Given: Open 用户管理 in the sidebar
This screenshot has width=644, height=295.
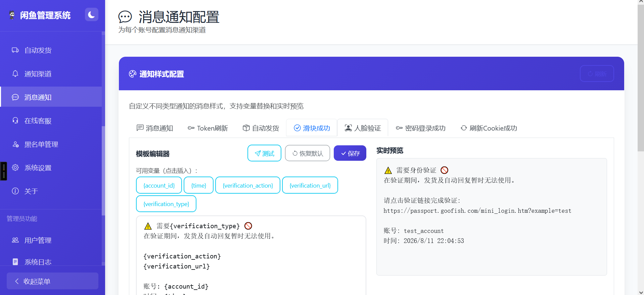Looking at the screenshot, I should (x=51, y=240).
